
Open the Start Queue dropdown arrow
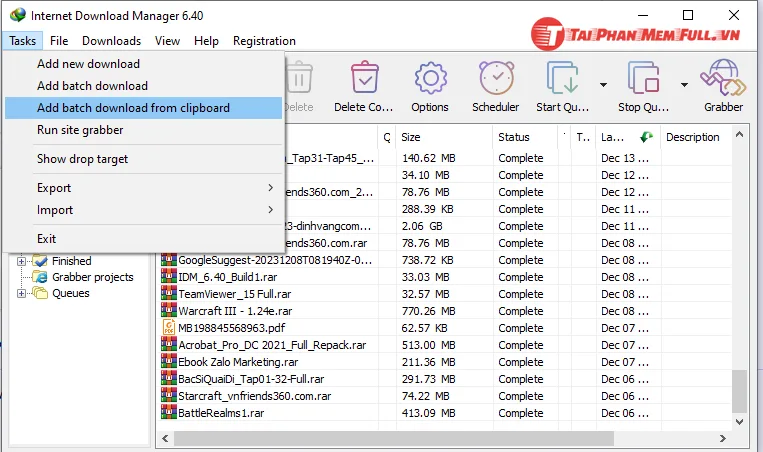point(603,85)
